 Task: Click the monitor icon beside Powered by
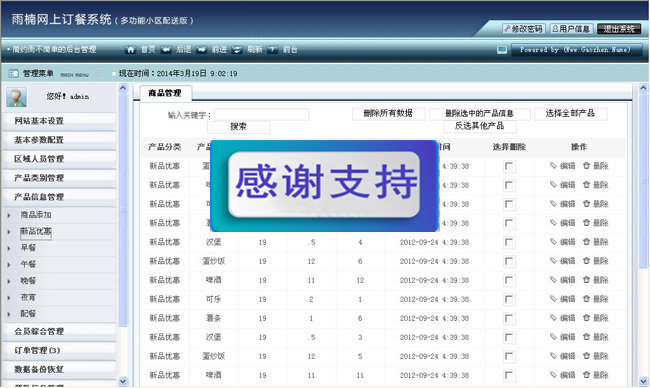click(502, 50)
